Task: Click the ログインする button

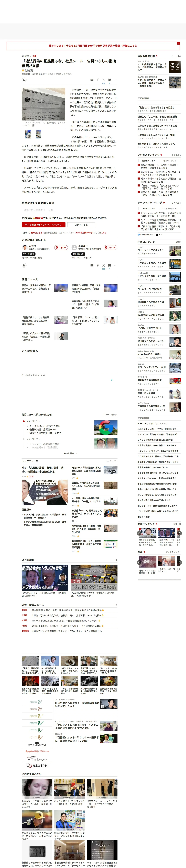Action: pos(81,225)
